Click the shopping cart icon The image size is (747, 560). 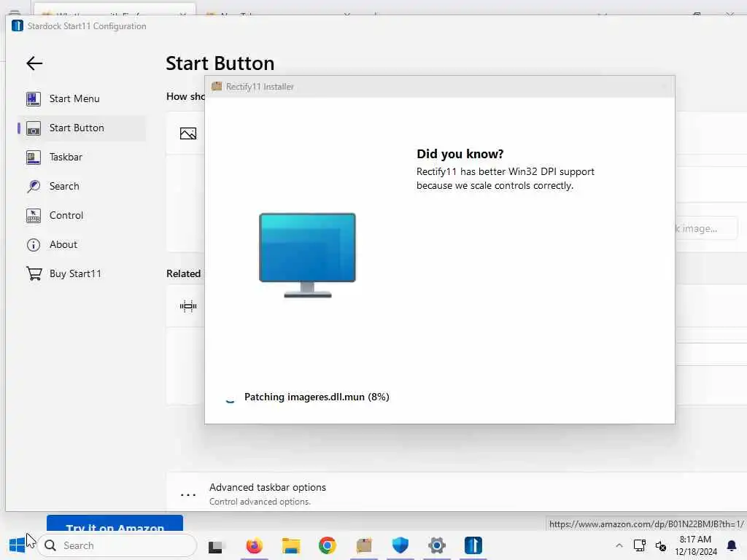point(34,274)
